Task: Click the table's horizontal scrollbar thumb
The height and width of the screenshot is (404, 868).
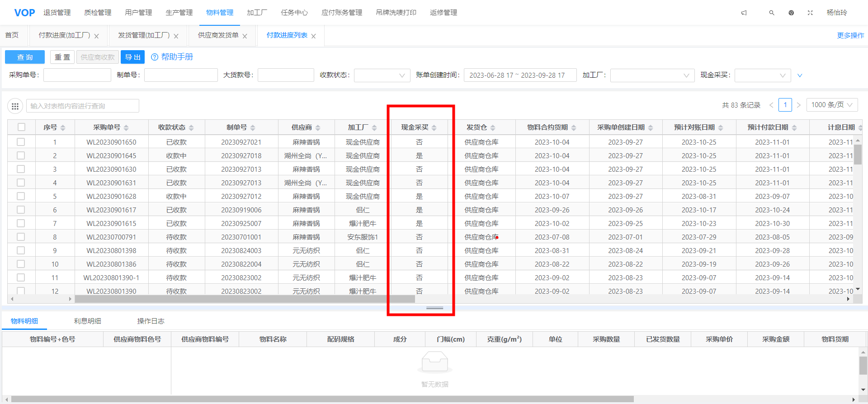Action: [245, 299]
